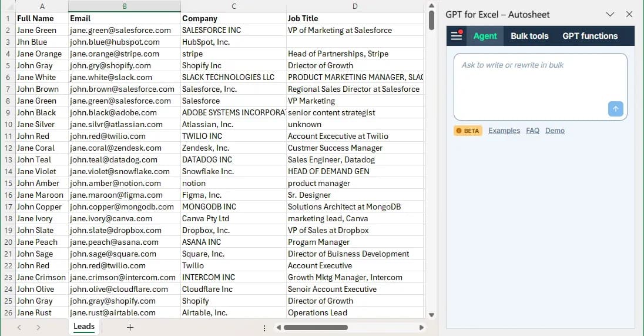Select cell 'Sr. Designer'
644x336 pixels.
pos(355,195)
